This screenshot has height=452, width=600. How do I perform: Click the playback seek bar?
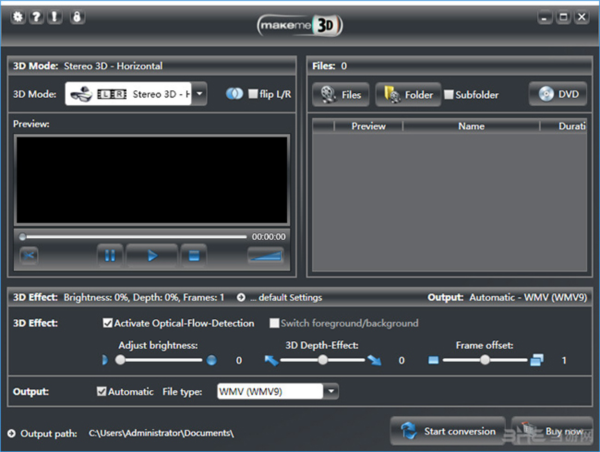click(133, 237)
